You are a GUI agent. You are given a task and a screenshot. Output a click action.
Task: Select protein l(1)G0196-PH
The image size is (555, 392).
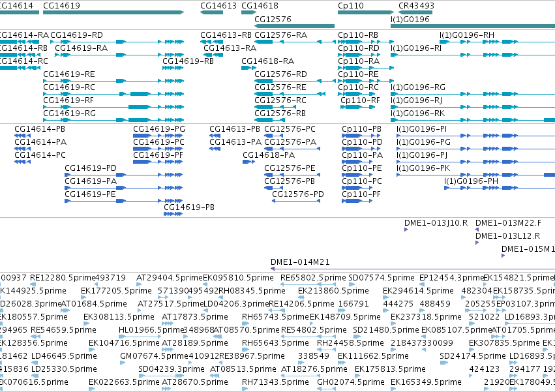coord(471,181)
